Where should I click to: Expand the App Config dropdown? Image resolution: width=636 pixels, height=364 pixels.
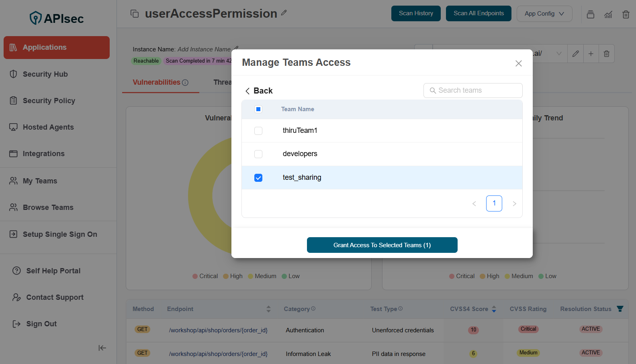(x=544, y=14)
